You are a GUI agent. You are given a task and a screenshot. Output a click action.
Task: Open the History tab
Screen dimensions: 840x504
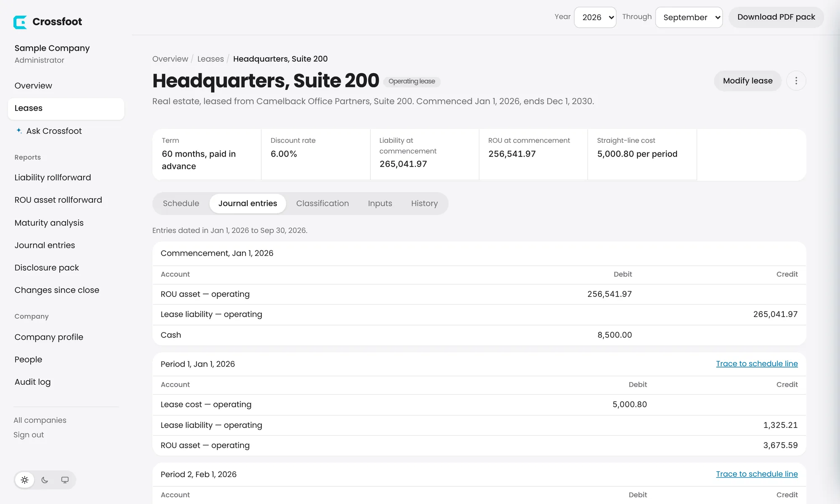coord(425,203)
